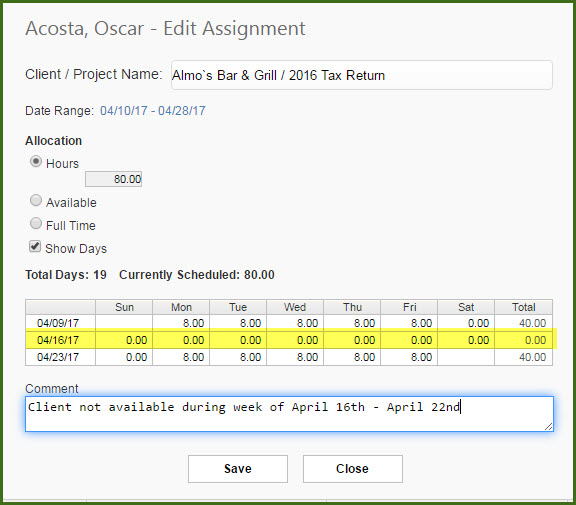The height and width of the screenshot is (505, 576).
Task: Open the date range 04/10/17 - 04/28/17 link
Action: click(153, 111)
